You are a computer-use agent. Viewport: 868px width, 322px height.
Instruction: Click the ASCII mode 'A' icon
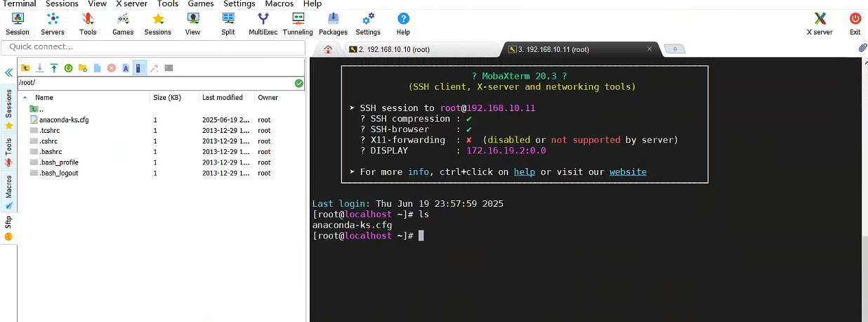(x=125, y=68)
